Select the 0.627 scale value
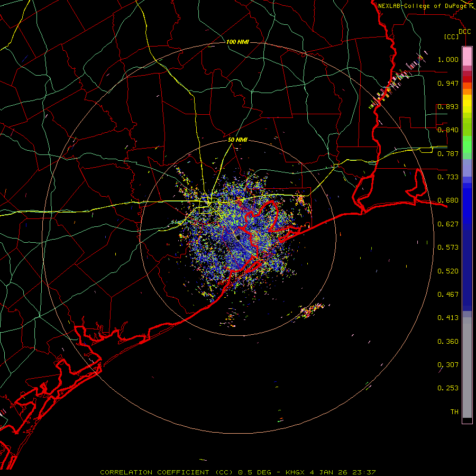Viewport: 476px width, 476px height. pyautogui.click(x=448, y=224)
